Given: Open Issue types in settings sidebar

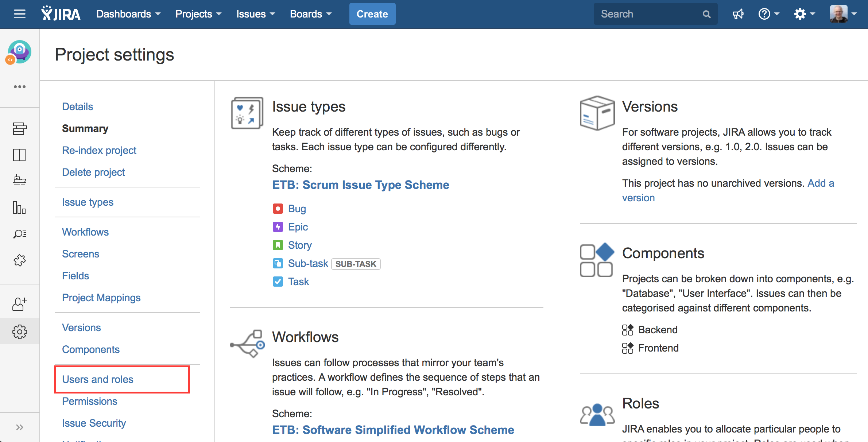Looking at the screenshot, I should tap(88, 202).
